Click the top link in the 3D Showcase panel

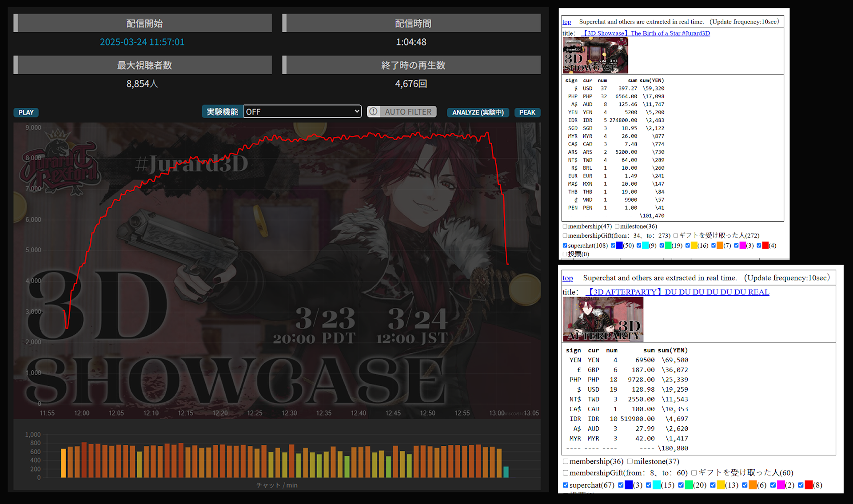tap(566, 22)
